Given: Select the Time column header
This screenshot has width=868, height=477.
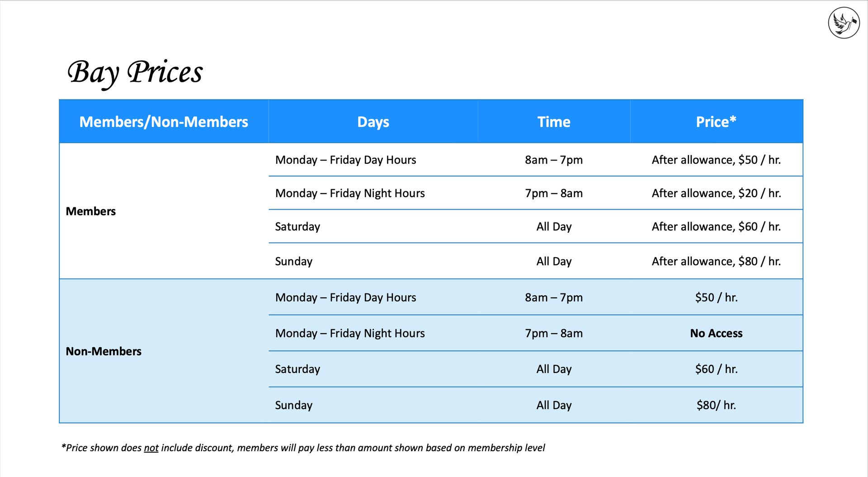Looking at the screenshot, I should 554,122.
